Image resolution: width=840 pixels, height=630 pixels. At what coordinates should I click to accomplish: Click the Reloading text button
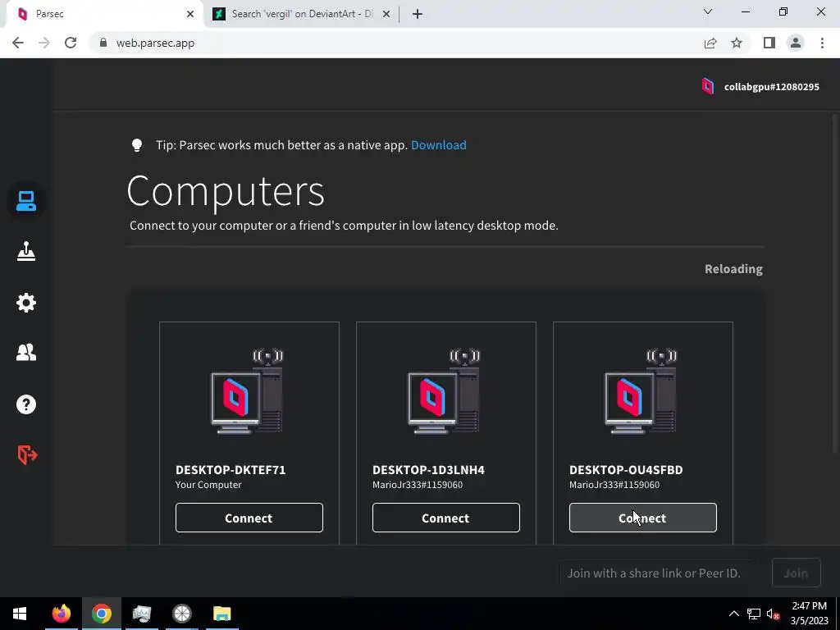click(733, 269)
